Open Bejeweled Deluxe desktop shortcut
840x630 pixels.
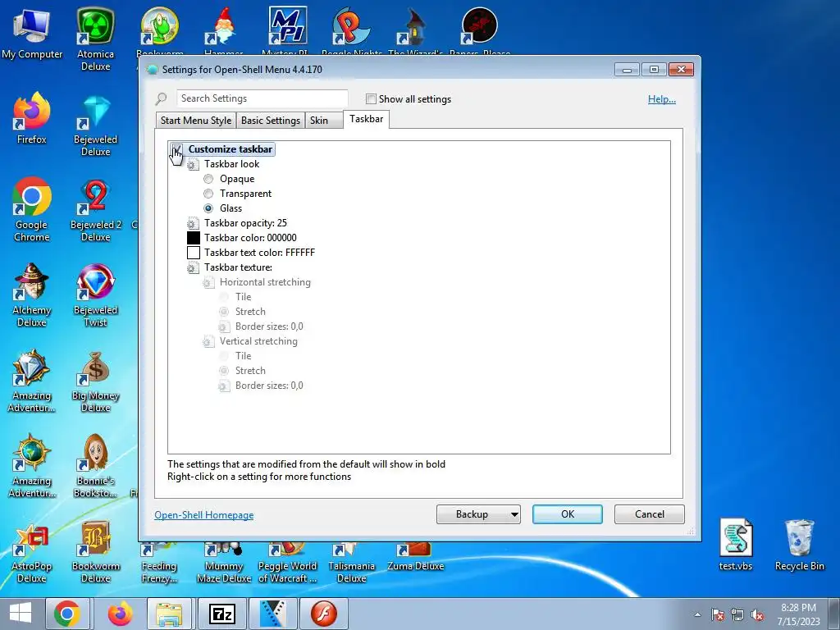point(95,125)
